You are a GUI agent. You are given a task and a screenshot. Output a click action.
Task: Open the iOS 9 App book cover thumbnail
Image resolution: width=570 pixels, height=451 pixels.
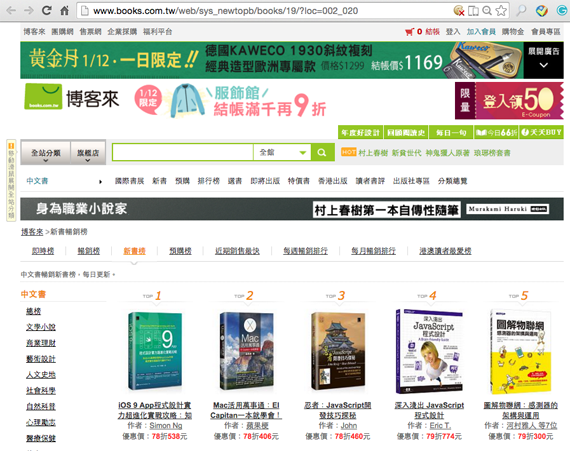(x=155, y=351)
